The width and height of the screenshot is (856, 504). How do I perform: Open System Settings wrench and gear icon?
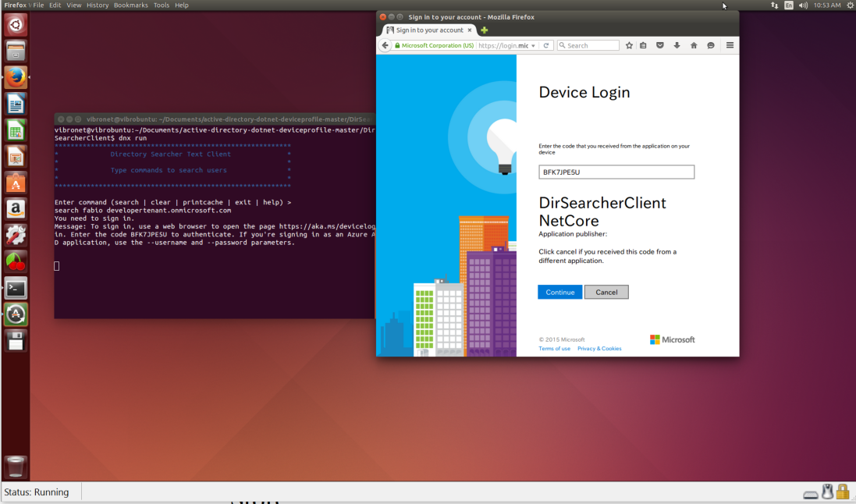pyautogui.click(x=16, y=235)
